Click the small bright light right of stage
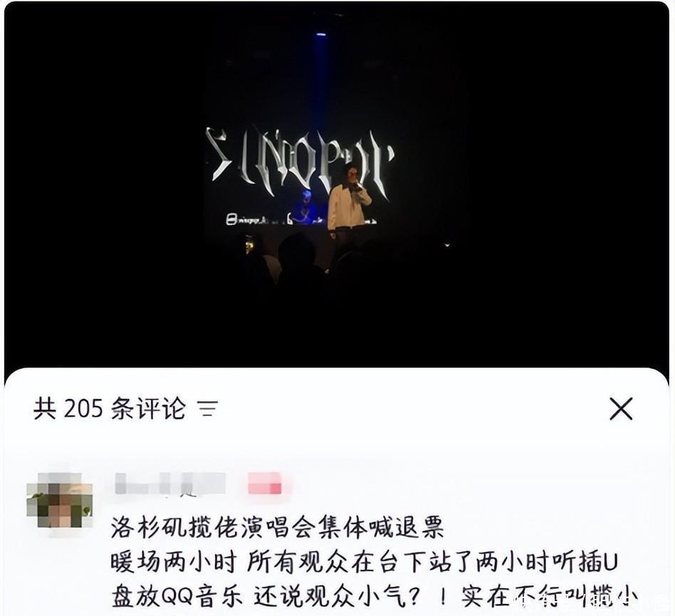Screen dimensions: 675x616 click(x=447, y=244)
